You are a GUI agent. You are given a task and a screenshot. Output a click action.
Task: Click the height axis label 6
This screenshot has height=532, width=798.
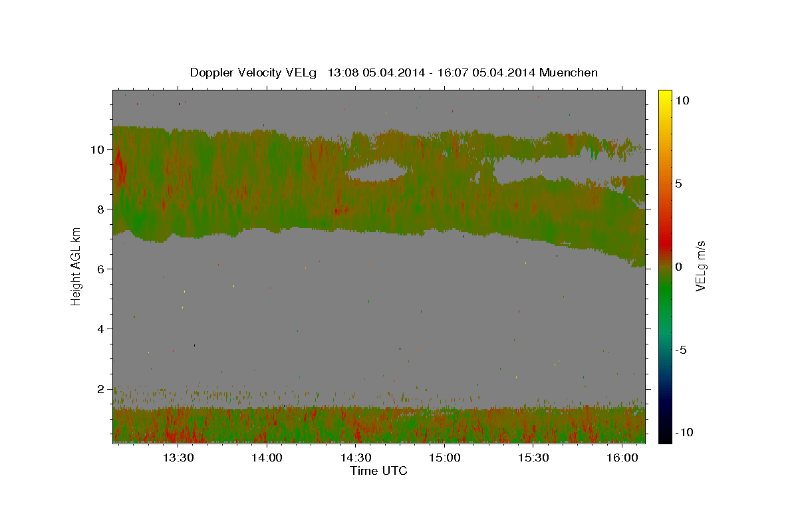(100, 269)
